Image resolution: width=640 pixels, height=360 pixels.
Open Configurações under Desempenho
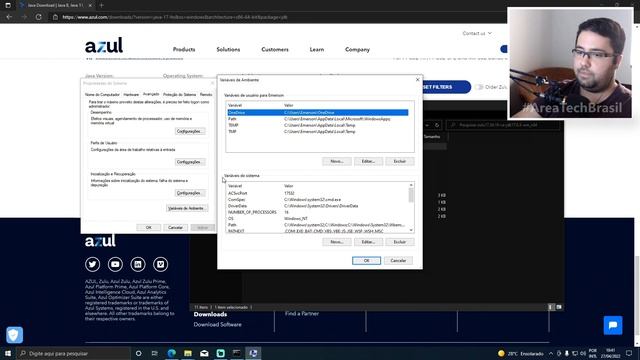pos(190,131)
